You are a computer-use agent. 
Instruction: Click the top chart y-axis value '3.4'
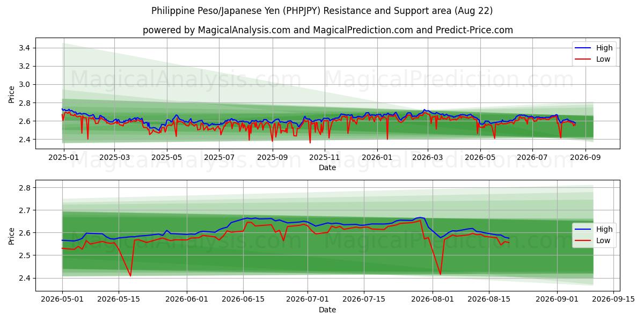tap(25, 48)
